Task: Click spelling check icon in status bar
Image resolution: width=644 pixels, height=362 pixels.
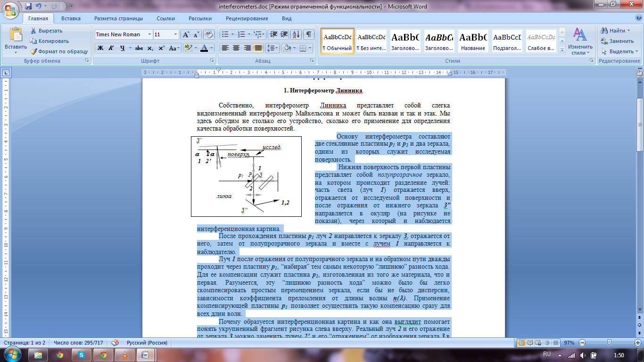Action: point(116,343)
